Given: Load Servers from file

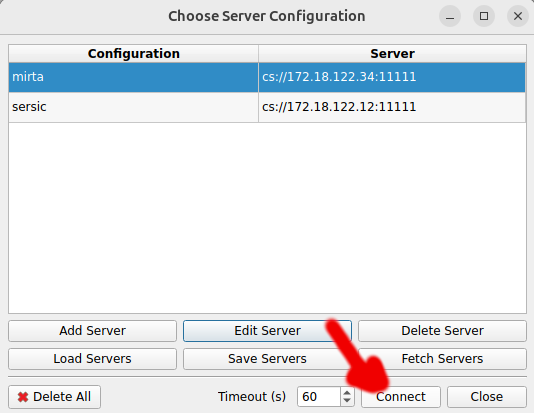Looking at the screenshot, I should coord(92,359).
